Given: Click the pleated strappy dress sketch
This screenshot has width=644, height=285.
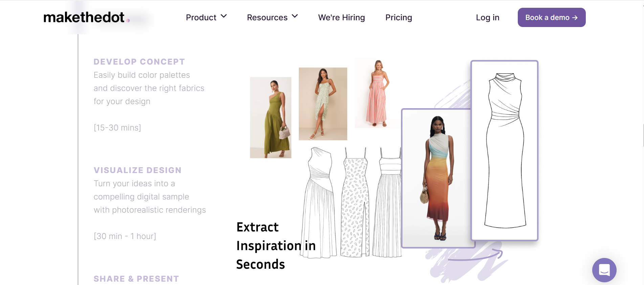Looking at the screenshot, I should click(x=387, y=202).
